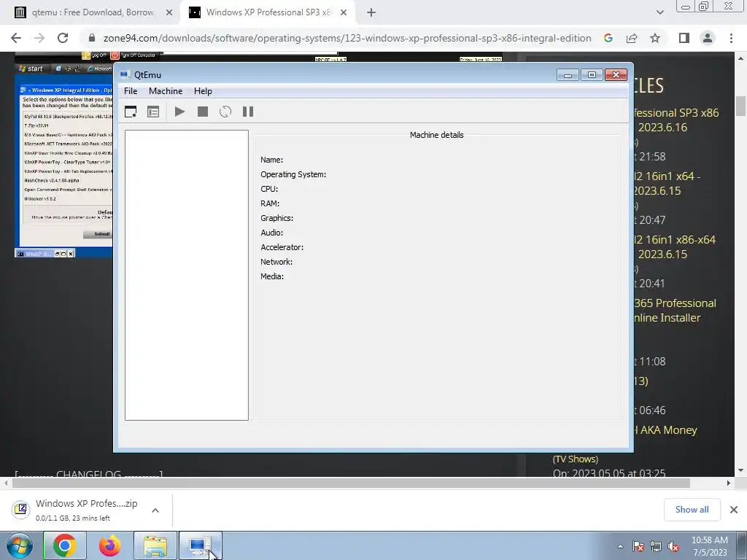Start the machine with the play icon

coord(179,112)
